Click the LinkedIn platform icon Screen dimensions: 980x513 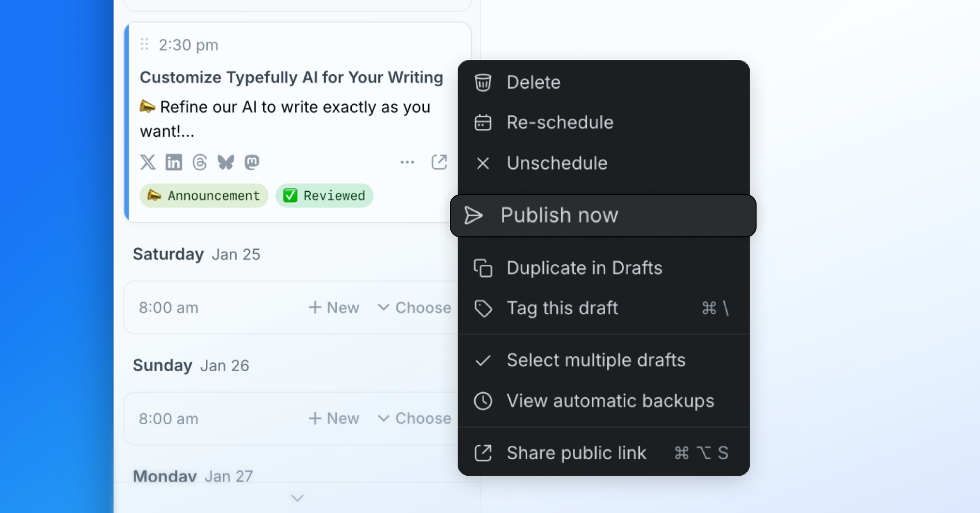(173, 162)
